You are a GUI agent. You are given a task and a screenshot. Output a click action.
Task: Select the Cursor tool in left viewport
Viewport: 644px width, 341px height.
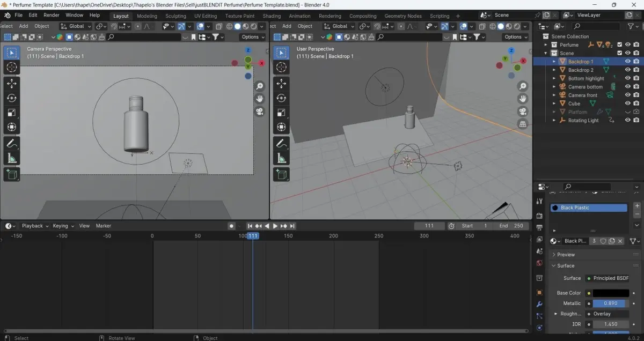[x=12, y=67]
